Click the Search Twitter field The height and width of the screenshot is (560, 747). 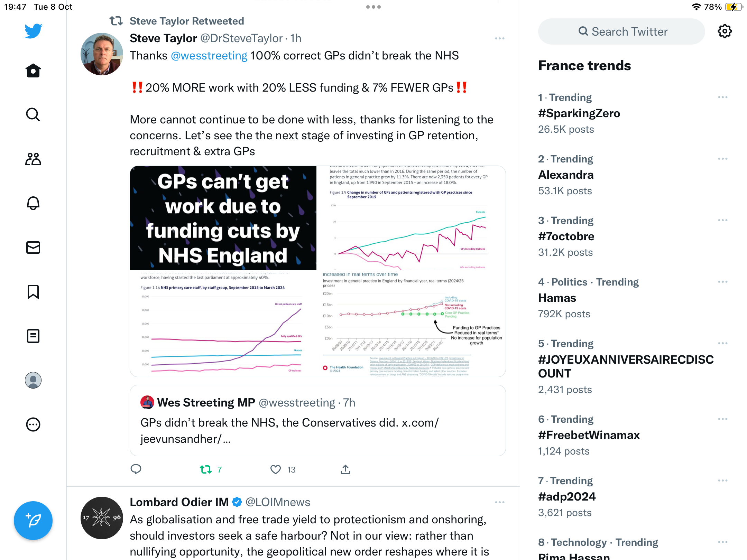(x=621, y=31)
